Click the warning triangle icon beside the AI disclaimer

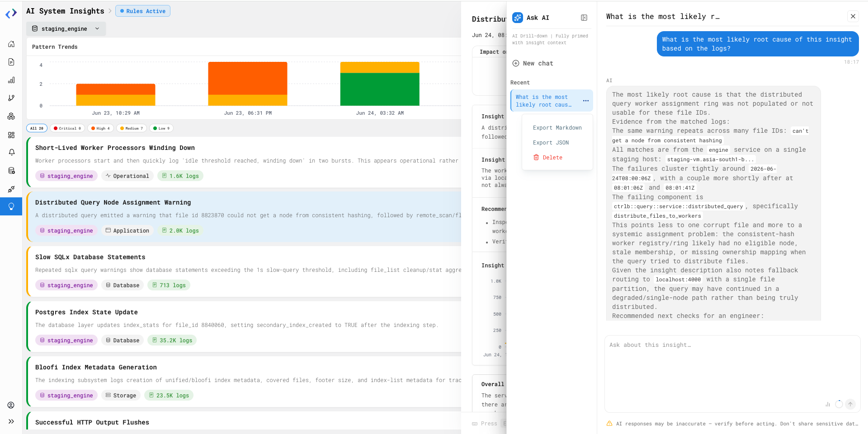point(609,424)
